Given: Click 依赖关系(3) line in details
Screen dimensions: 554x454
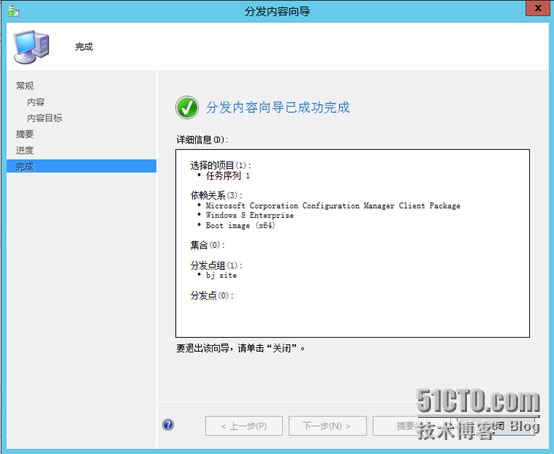Looking at the screenshot, I should point(216,195).
